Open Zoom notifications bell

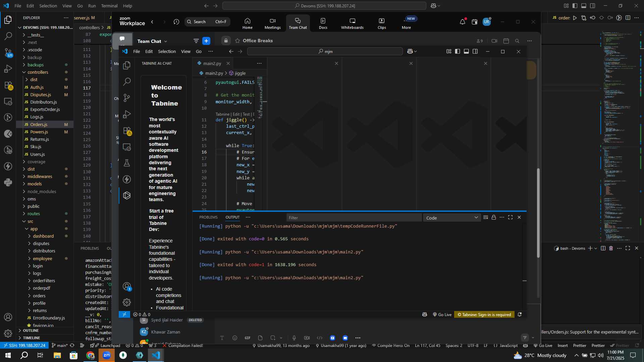click(463, 22)
